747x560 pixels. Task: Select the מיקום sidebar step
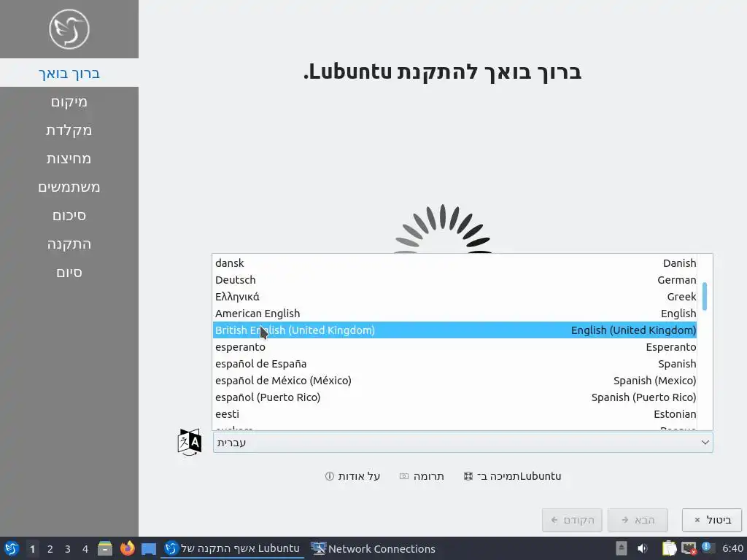[69, 101]
